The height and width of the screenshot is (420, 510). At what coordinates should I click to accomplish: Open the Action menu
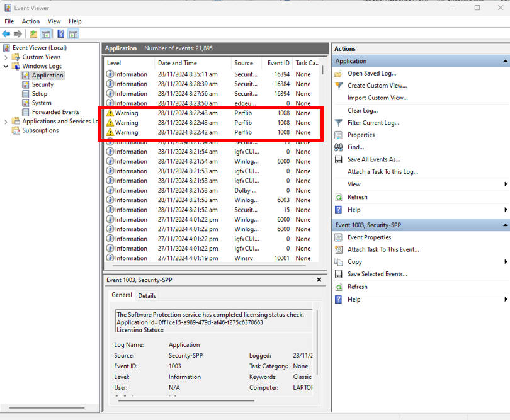point(31,21)
